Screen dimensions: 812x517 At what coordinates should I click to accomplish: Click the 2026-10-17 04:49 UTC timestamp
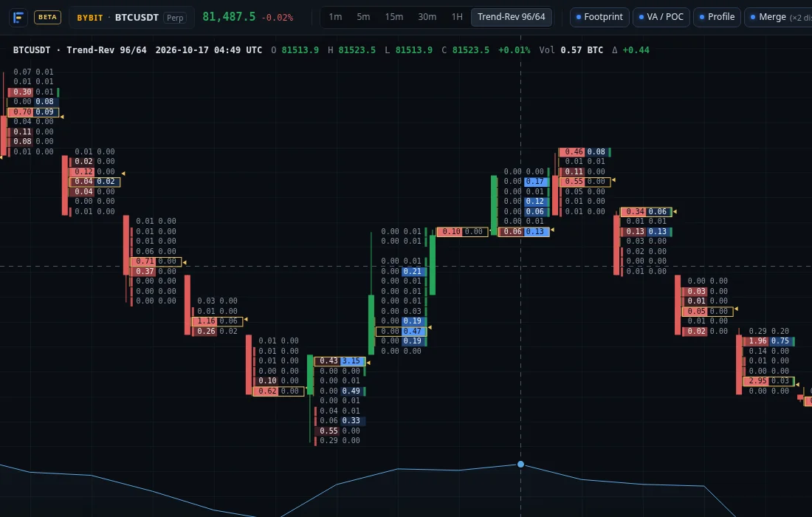pos(209,50)
